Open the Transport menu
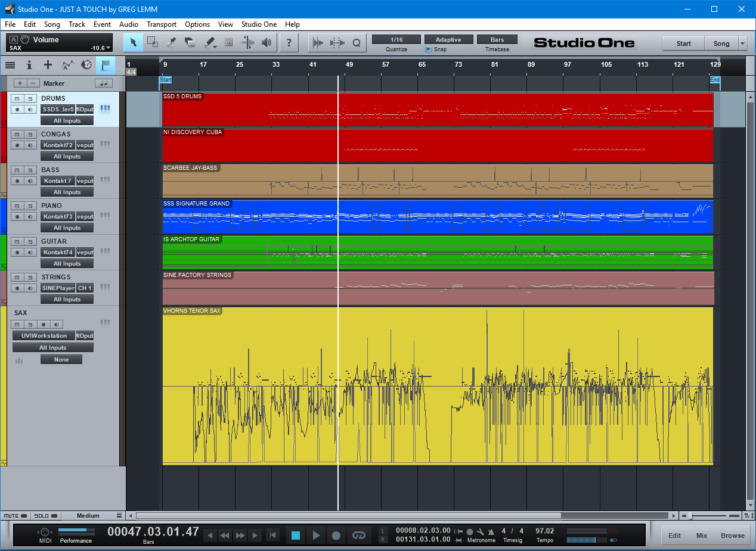The width and height of the screenshot is (756, 551). pyautogui.click(x=162, y=24)
